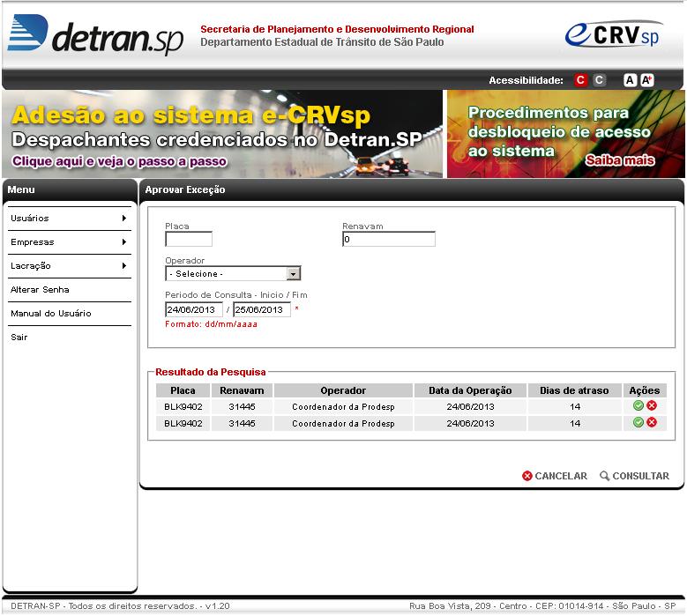Click the increase font size A+ icon
687x616 pixels.
[647, 80]
